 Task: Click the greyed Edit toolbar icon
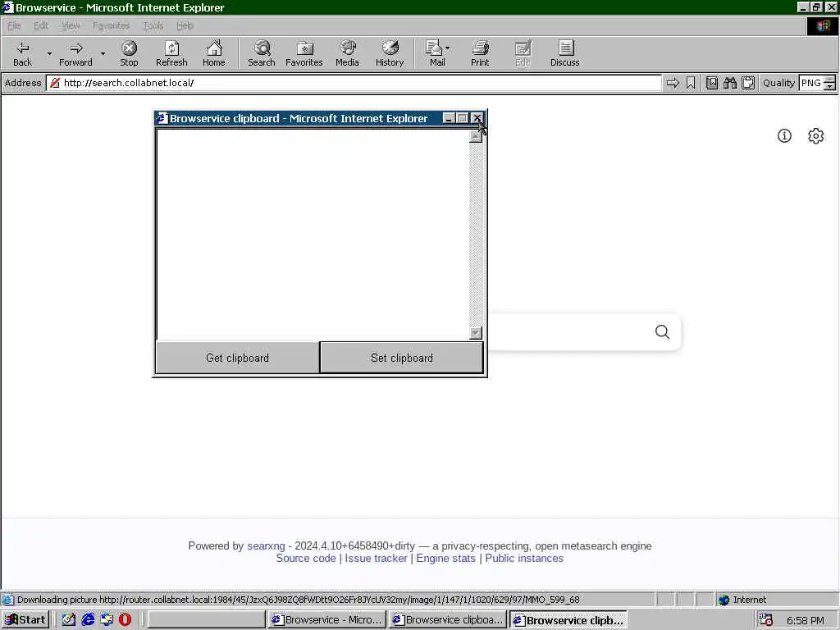pyautogui.click(x=523, y=53)
